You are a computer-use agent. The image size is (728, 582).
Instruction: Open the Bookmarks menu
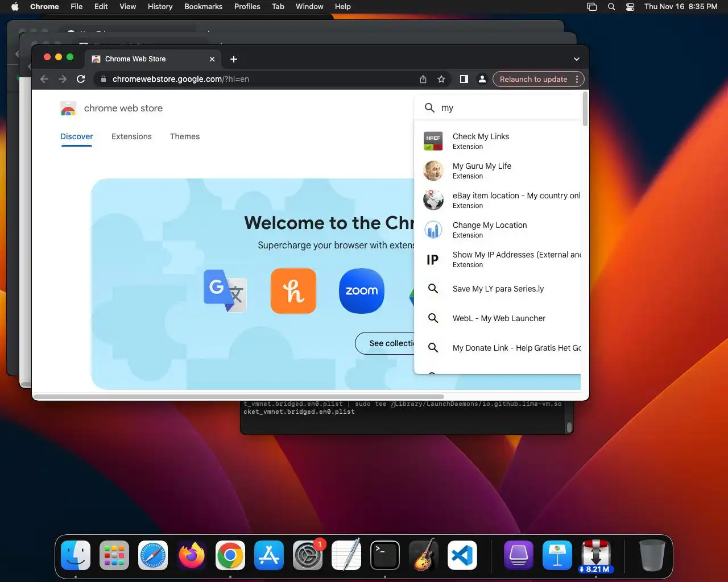click(203, 6)
